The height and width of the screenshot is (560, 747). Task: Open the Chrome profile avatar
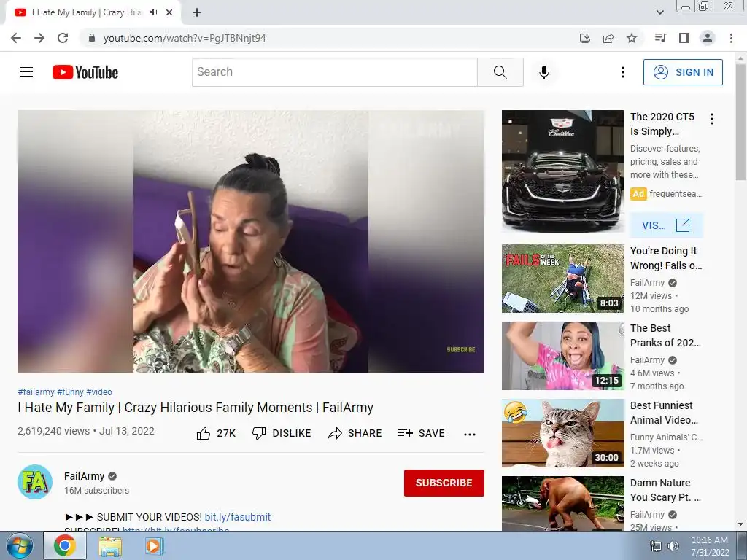tap(708, 38)
